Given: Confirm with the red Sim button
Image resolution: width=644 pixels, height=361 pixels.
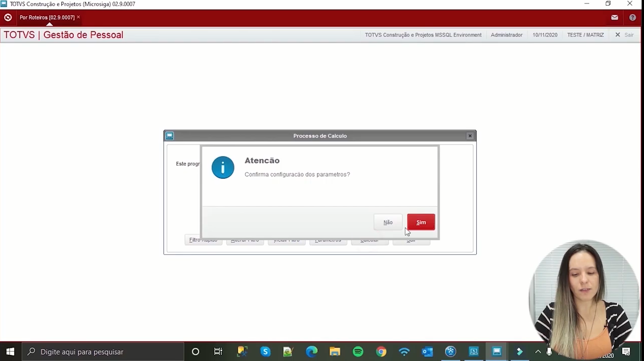Looking at the screenshot, I should [421, 222].
